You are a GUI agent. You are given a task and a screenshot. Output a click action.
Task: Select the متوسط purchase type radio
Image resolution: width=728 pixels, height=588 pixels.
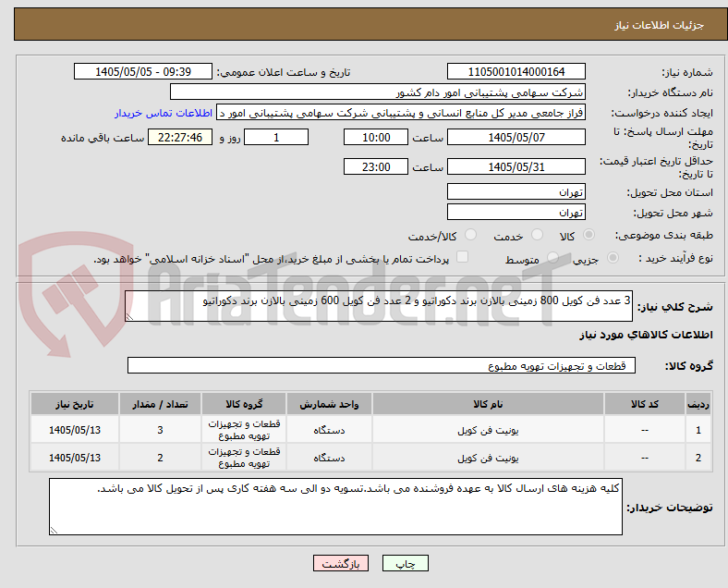click(552, 258)
